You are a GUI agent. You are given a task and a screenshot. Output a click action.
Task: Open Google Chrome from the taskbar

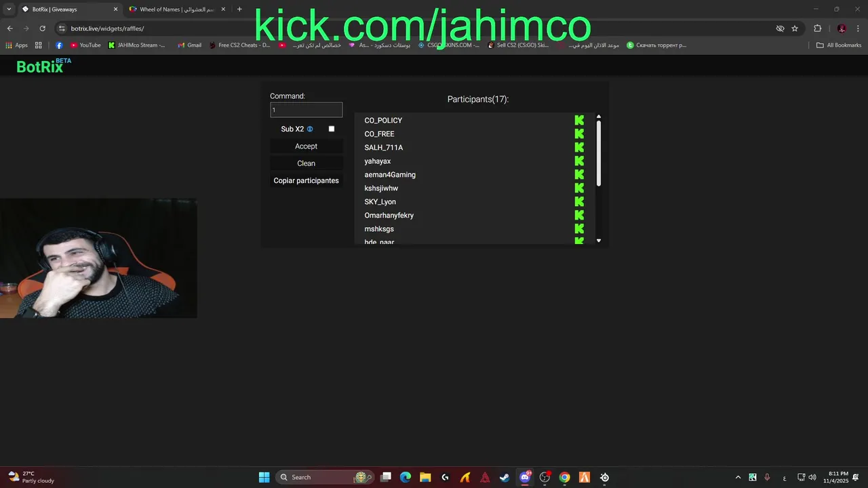(564, 477)
